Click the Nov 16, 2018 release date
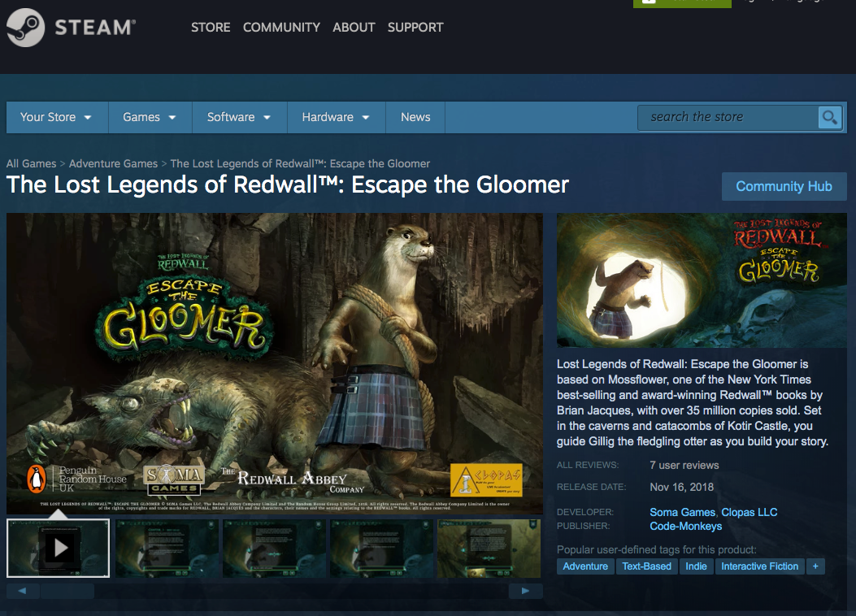 coord(681,488)
